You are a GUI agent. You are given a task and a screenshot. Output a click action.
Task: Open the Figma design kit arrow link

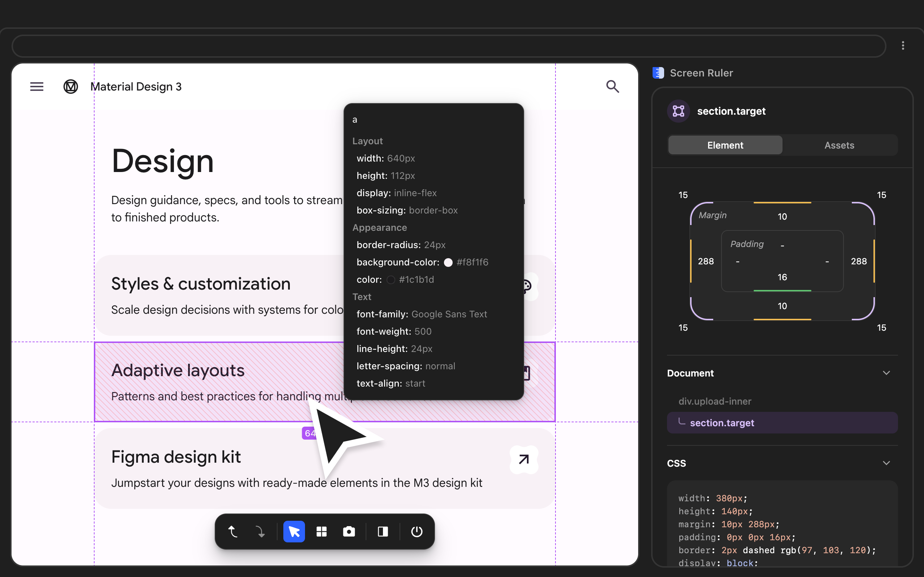click(524, 459)
